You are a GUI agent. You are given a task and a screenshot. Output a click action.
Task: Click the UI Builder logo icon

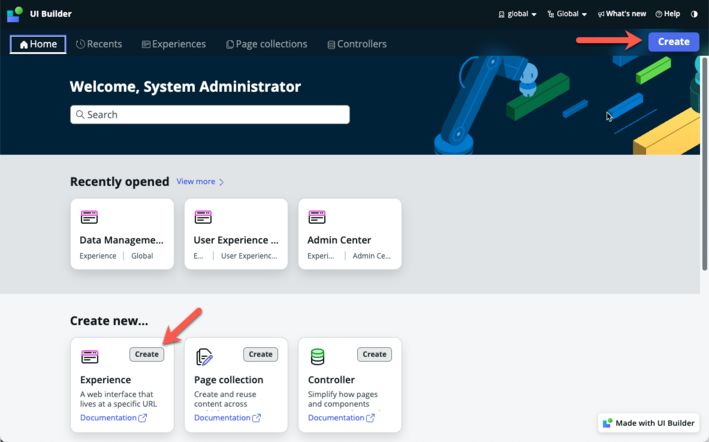[x=14, y=14]
